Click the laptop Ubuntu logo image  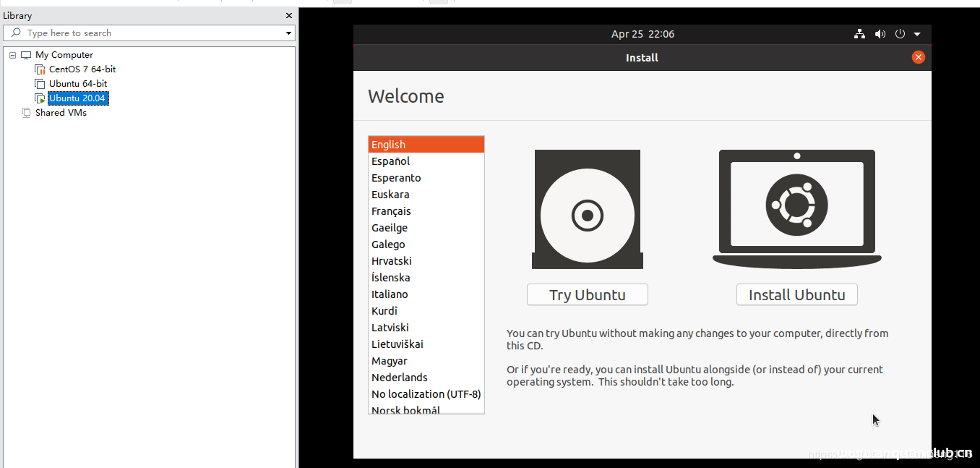[796, 205]
